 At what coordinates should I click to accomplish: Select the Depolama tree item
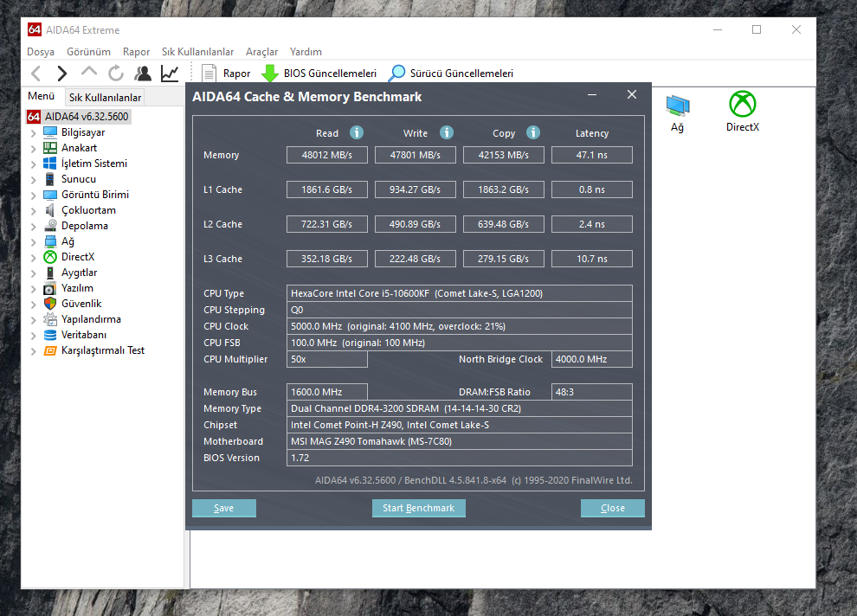(x=85, y=226)
